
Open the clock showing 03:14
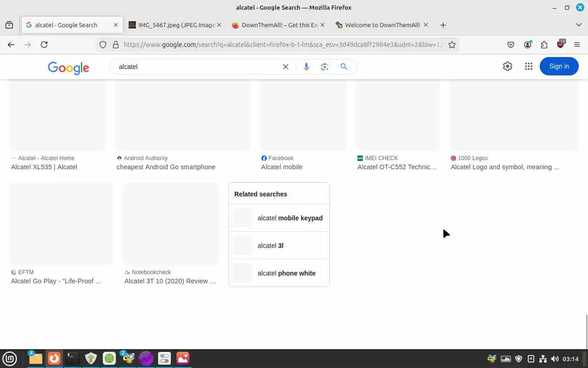(571, 359)
